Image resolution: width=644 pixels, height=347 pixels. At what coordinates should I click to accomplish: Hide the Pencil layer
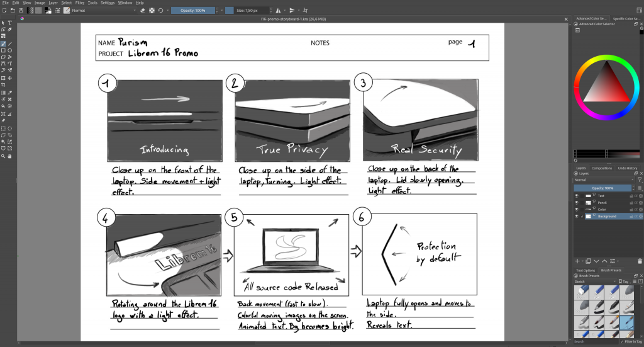(576, 203)
